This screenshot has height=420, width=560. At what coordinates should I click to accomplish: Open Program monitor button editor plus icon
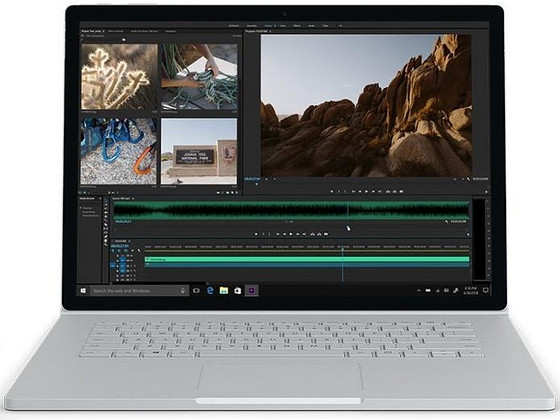pos(486,192)
